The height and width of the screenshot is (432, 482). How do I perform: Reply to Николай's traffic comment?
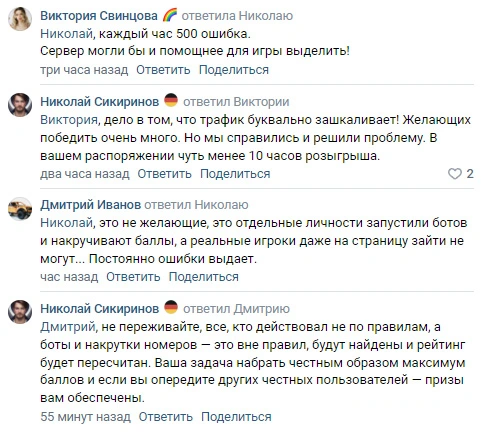coord(164,174)
